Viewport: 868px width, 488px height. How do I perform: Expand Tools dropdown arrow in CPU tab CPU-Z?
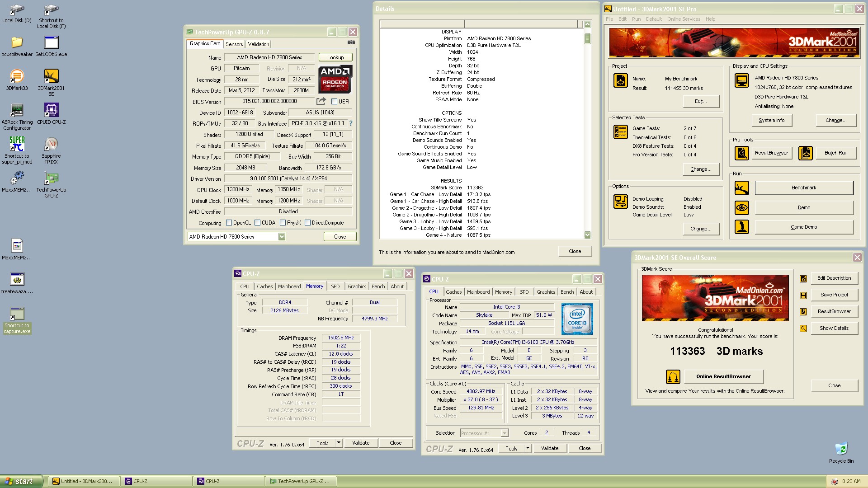point(527,448)
